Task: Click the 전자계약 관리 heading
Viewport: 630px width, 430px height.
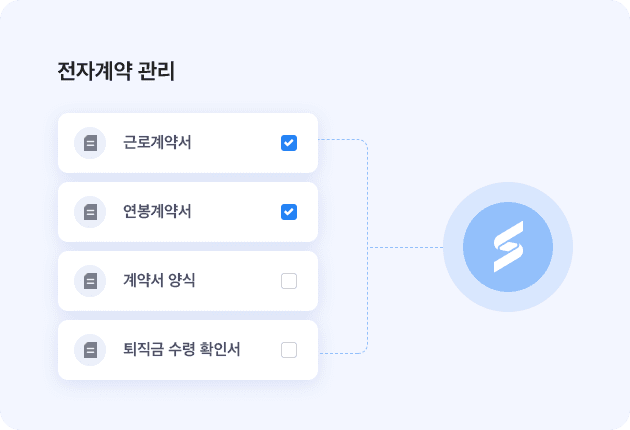Action: (116, 71)
